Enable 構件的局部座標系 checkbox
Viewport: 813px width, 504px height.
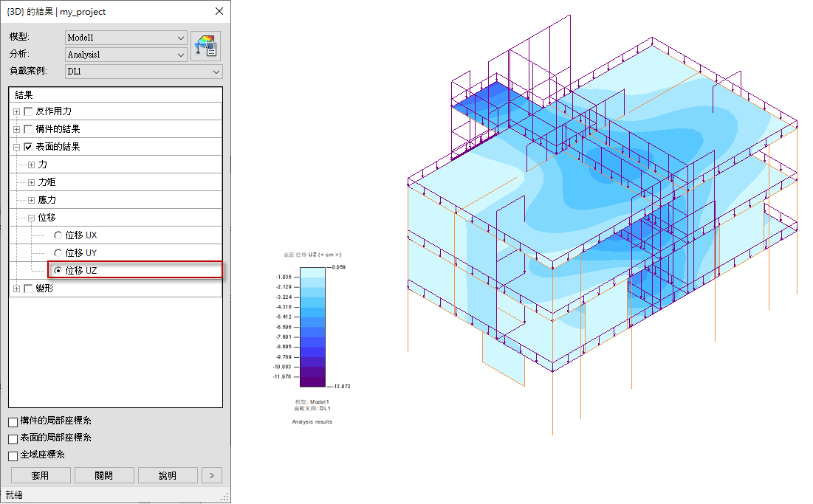[x=13, y=421]
